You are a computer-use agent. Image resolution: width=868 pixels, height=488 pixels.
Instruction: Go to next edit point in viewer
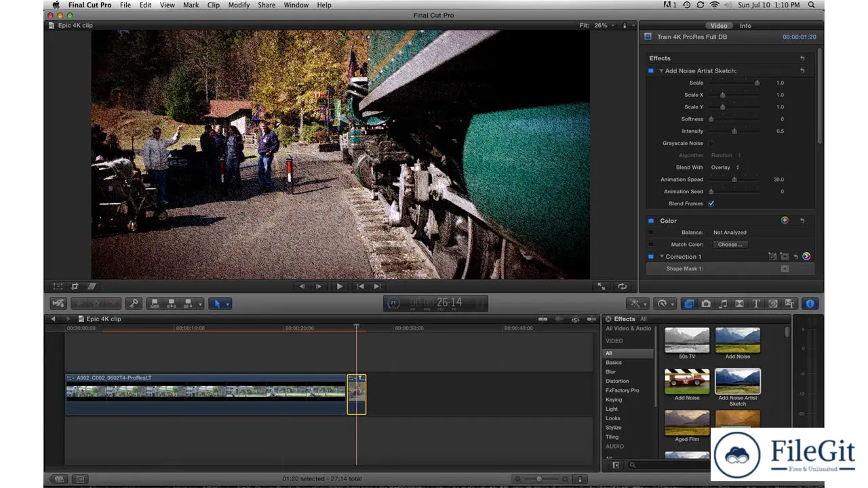377,287
